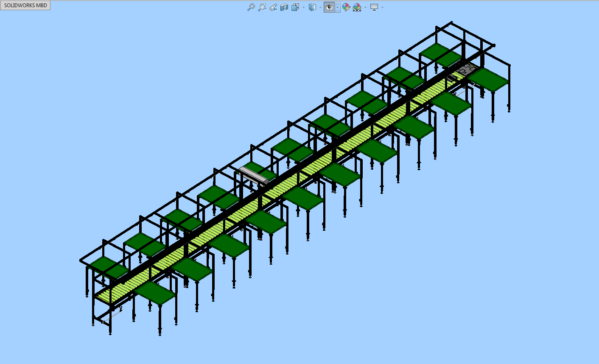
Task: Open the Hide/Show Items dropdown arrow
Action: [338, 7]
